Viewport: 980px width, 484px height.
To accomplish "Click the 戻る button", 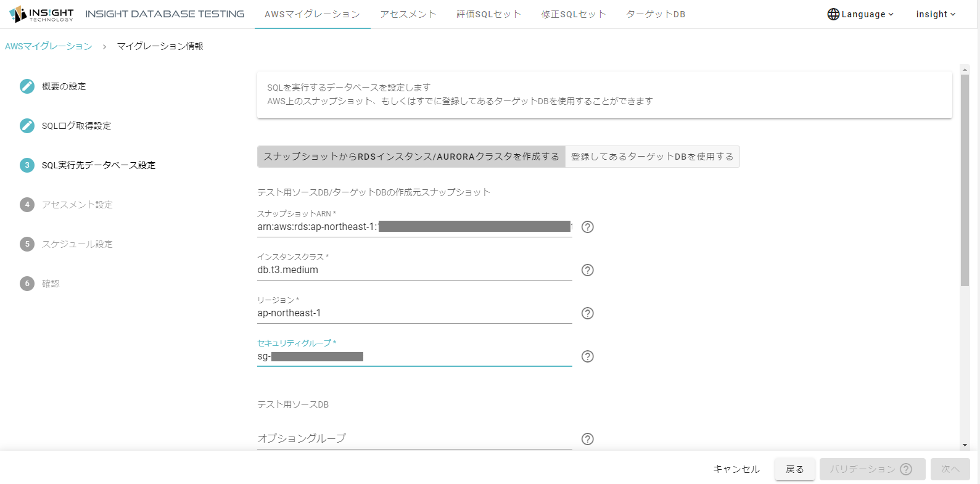I will (x=795, y=469).
